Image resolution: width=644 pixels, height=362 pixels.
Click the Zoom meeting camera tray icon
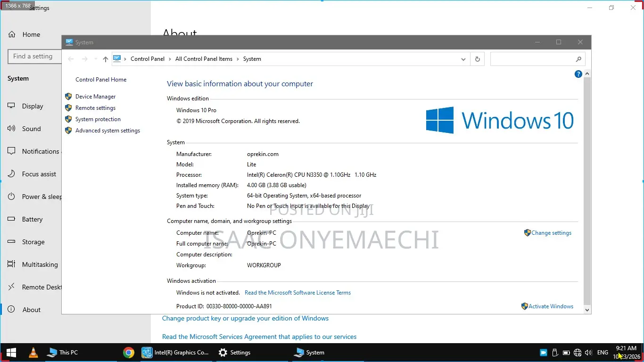point(543,353)
